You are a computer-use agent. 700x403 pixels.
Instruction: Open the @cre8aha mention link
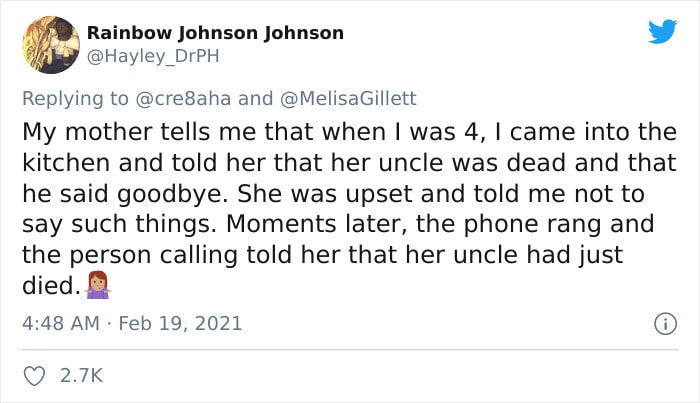pos(183,99)
